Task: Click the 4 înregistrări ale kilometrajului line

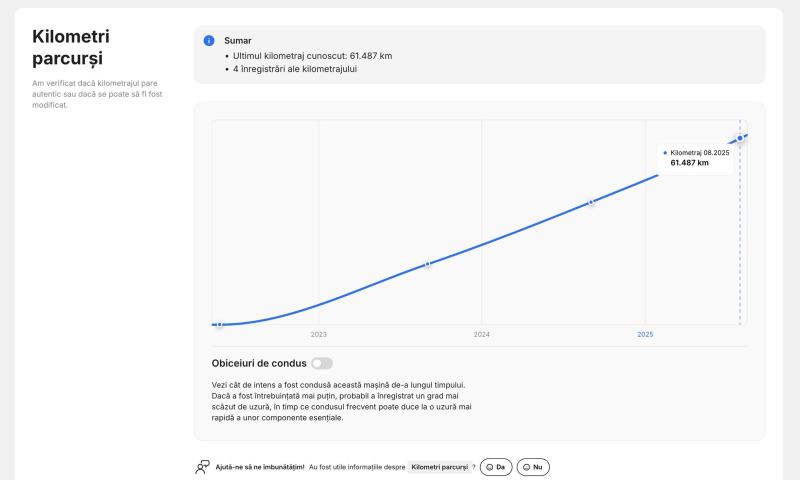Action: [295, 69]
